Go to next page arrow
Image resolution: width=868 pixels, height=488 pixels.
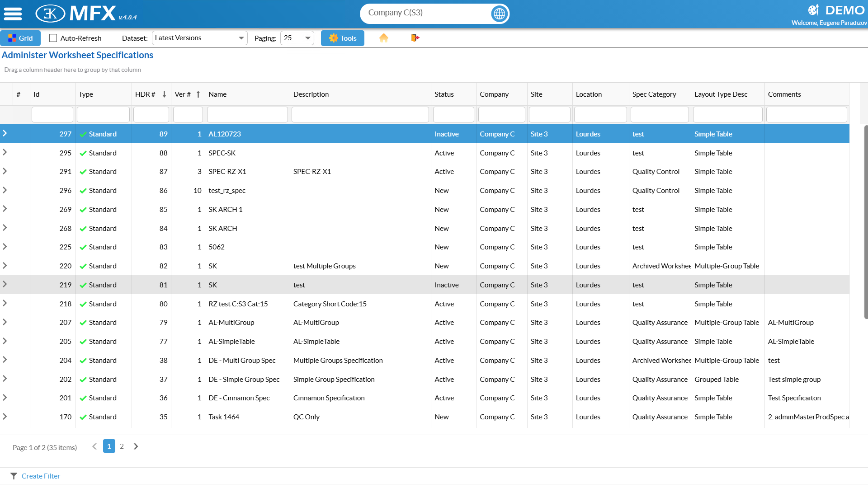tap(136, 446)
